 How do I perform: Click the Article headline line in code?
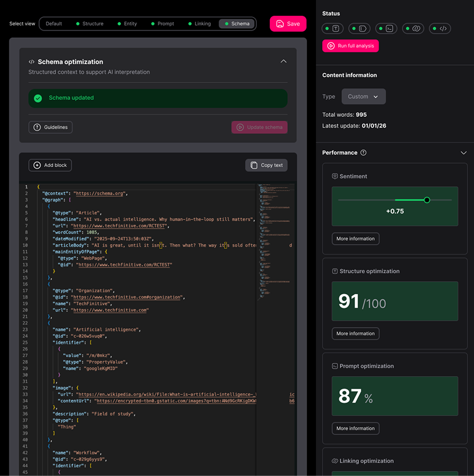(154, 219)
